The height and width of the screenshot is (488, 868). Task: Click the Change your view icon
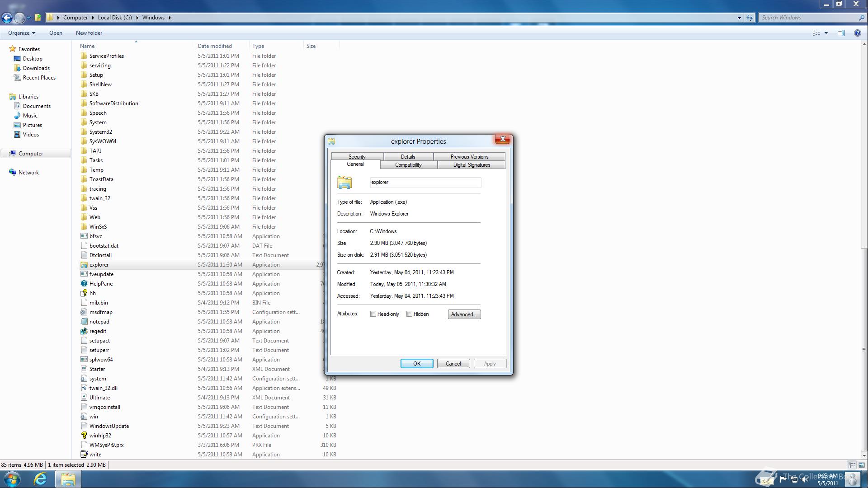coord(816,33)
